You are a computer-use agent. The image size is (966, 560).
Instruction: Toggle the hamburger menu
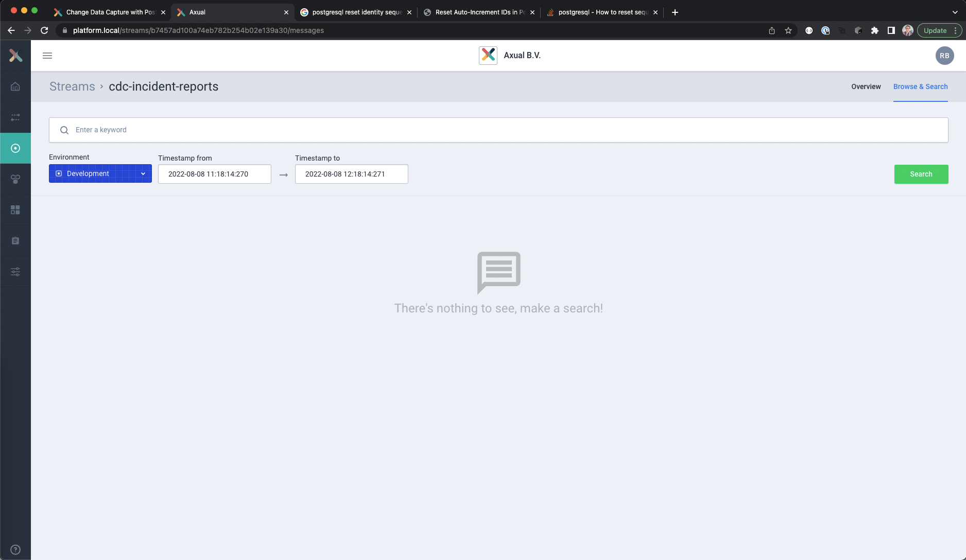click(x=47, y=56)
